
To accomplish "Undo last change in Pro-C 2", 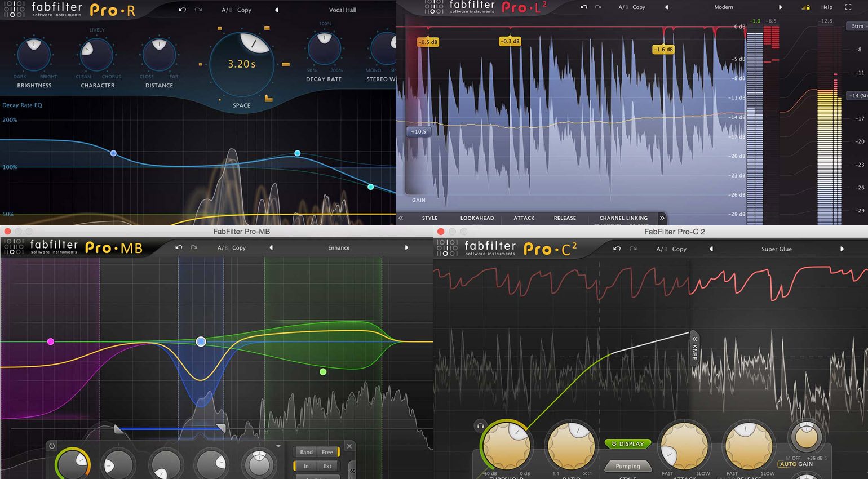I will tap(617, 249).
